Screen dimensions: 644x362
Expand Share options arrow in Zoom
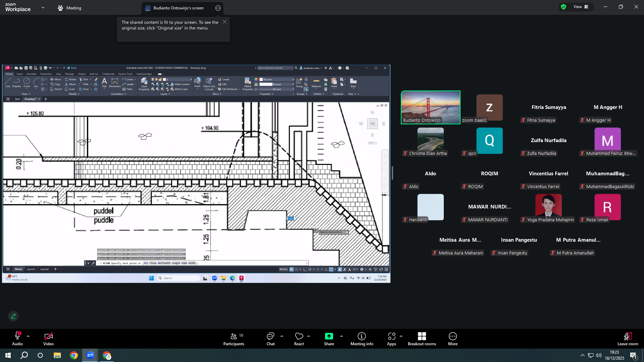(341, 336)
